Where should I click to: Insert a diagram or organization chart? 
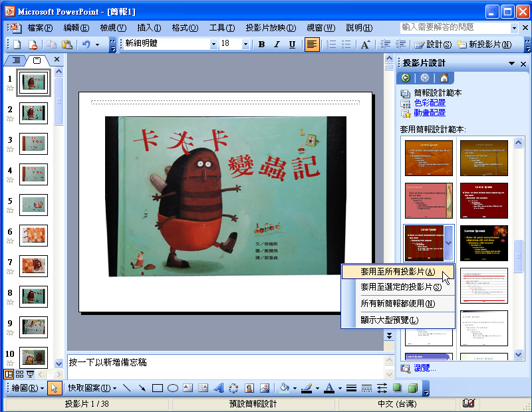click(233, 388)
